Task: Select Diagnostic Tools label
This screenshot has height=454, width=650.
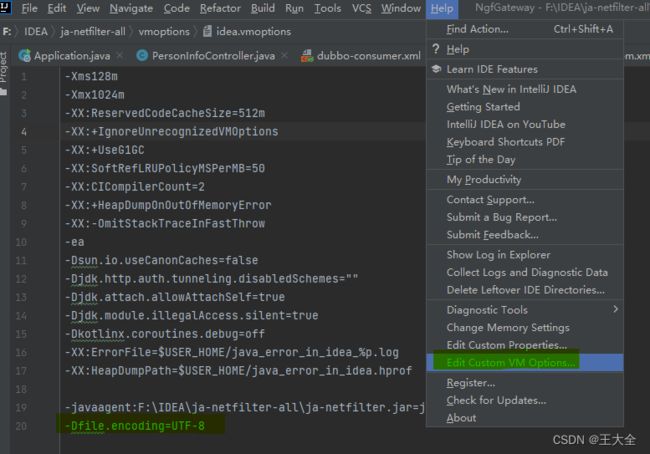Action: point(487,310)
